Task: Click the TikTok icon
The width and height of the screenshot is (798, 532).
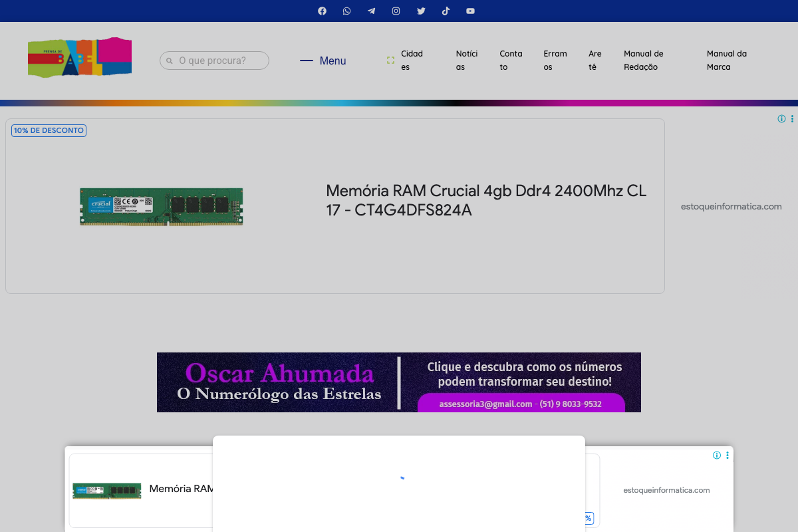Action: coord(446,11)
